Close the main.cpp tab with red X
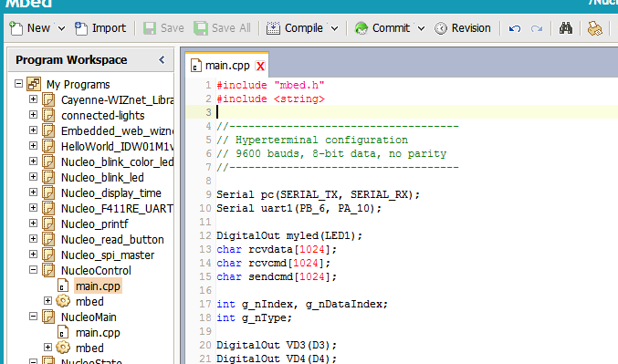This screenshot has width=618, height=364. [260, 67]
